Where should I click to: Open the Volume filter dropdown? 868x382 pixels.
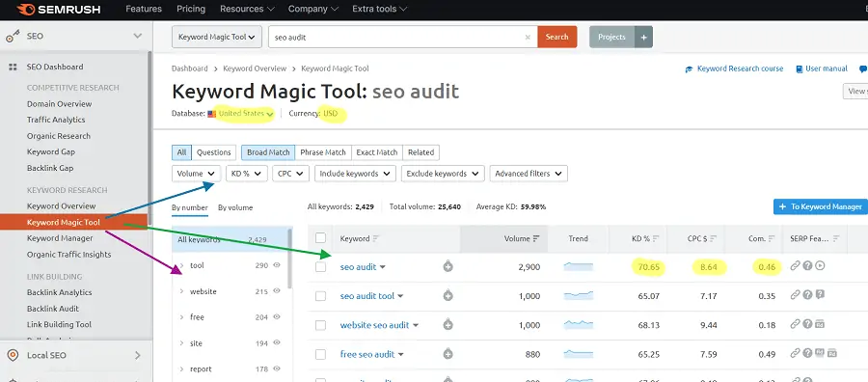click(x=196, y=174)
